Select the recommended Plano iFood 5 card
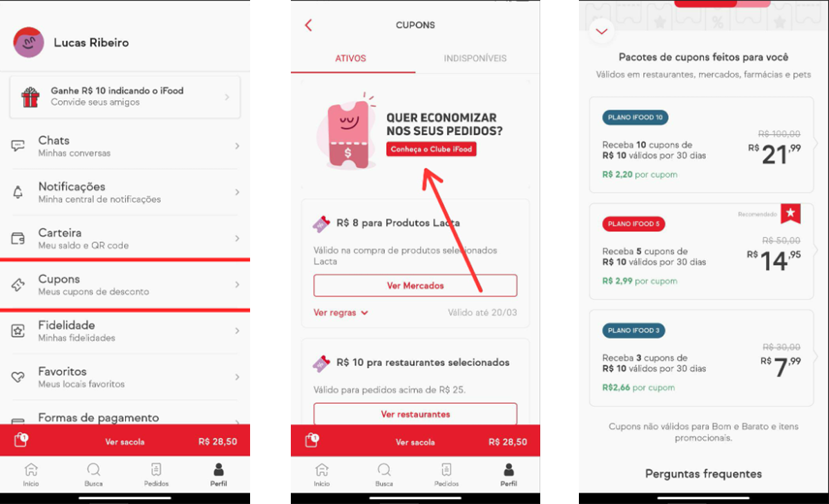829x504 pixels. pyautogui.click(x=702, y=251)
